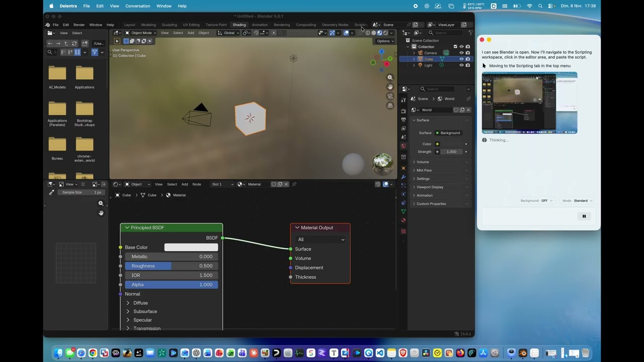This screenshot has width=644, height=362.
Task: Create new folder in file browser
Action: pyautogui.click(x=85, y=43)
